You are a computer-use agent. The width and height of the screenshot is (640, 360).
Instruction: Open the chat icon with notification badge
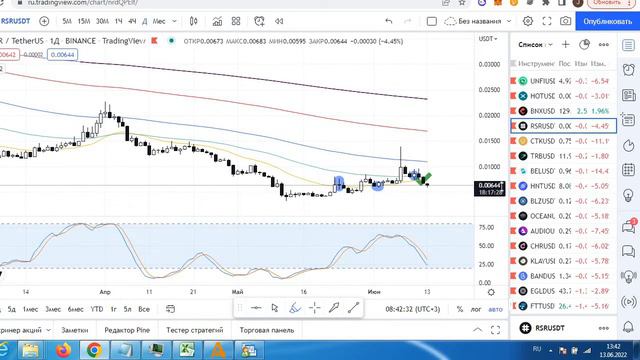coord(629,226)
